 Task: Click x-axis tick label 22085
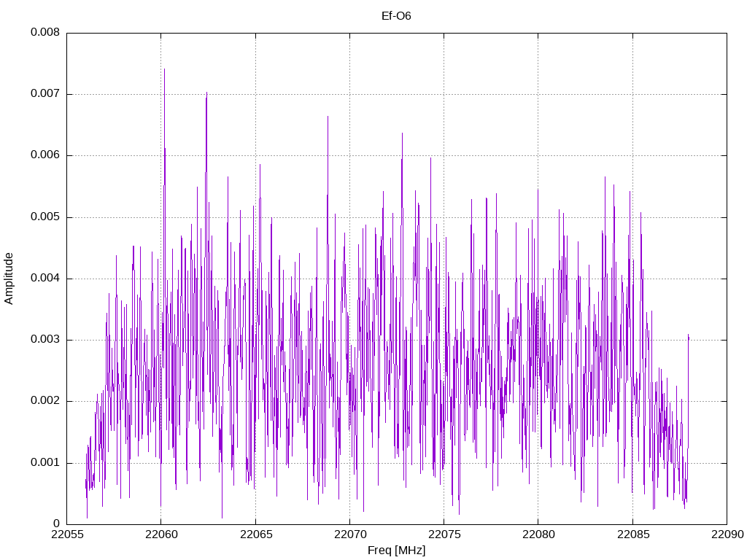[x=633, y=534]
